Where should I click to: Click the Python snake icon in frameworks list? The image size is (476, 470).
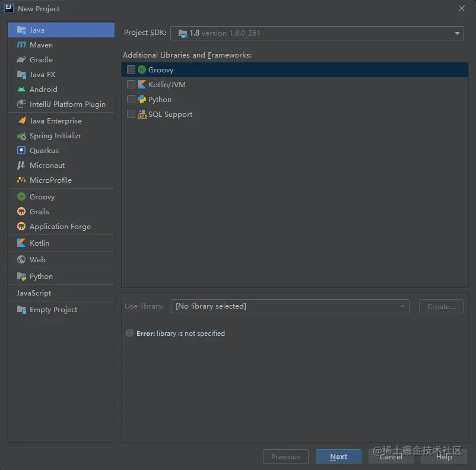pos(142,99)
